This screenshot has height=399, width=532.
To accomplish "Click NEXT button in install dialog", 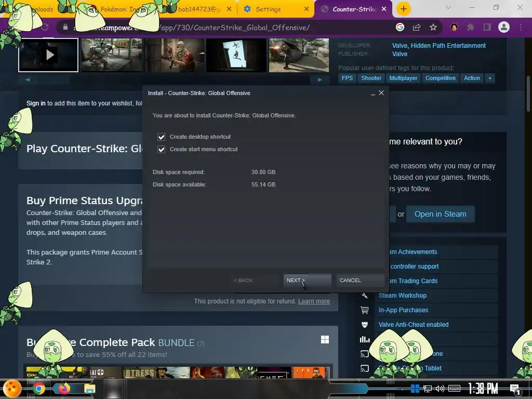I will pos(307,280).
